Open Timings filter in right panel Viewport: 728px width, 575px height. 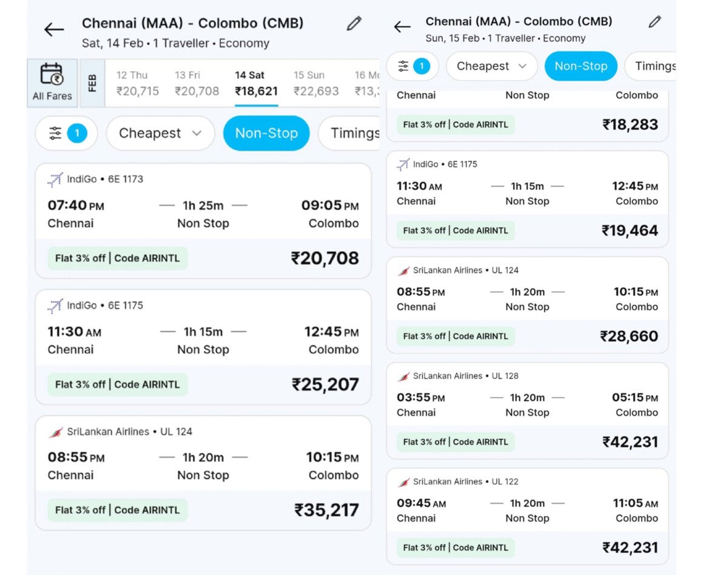coord(653,66)
